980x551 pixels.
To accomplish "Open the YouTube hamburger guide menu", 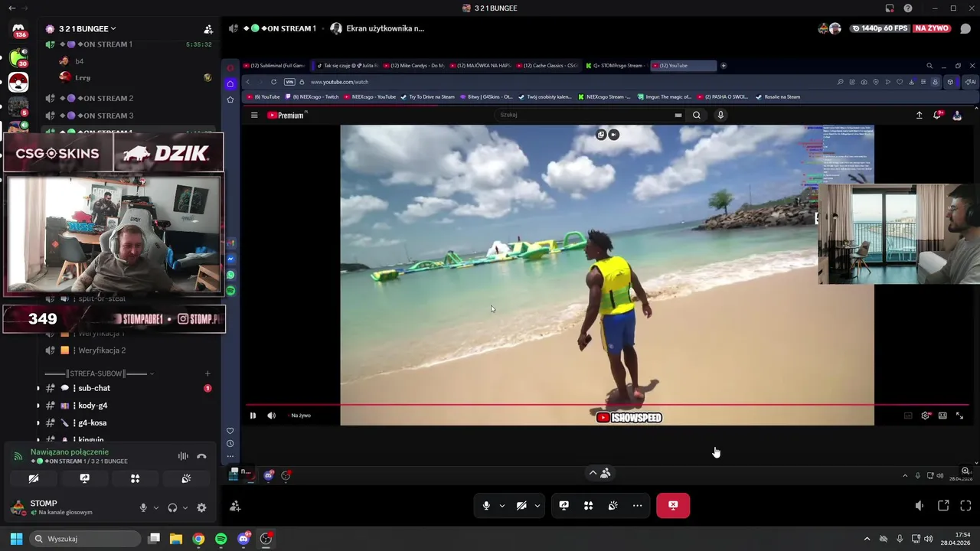I will coord(254,115).
